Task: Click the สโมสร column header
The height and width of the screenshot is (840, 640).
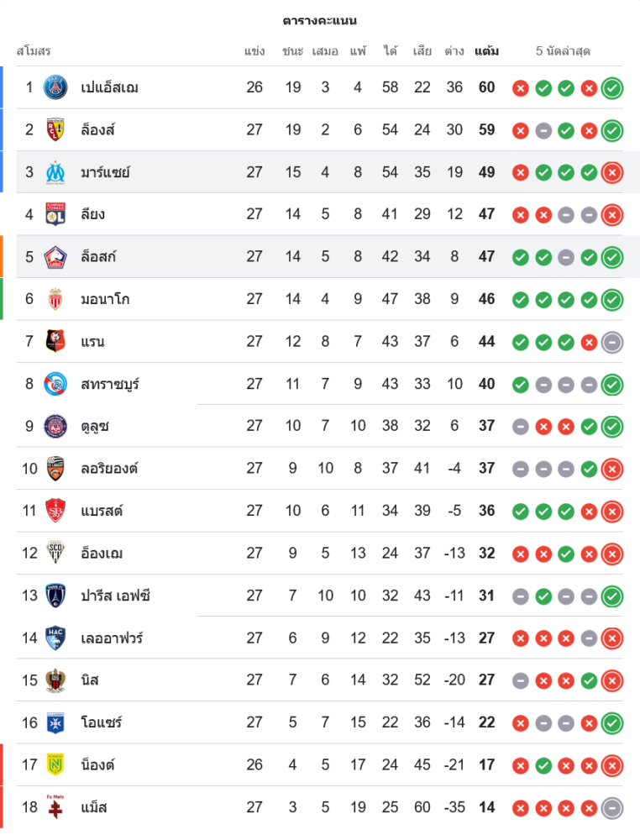Action: 34,51
